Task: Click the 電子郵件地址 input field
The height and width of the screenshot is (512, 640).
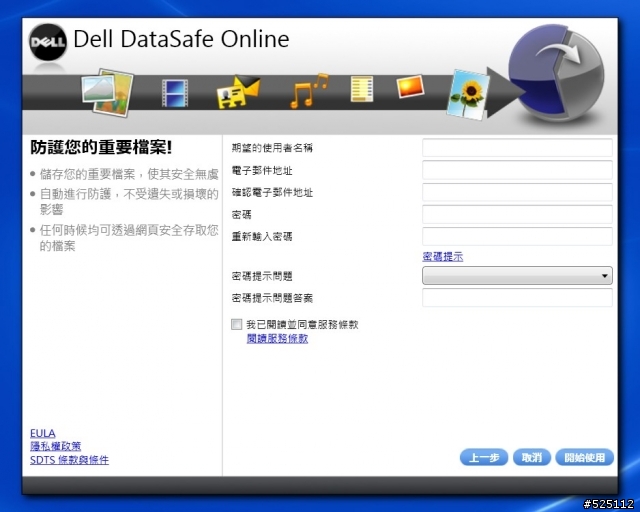Action: coord(517,170)
